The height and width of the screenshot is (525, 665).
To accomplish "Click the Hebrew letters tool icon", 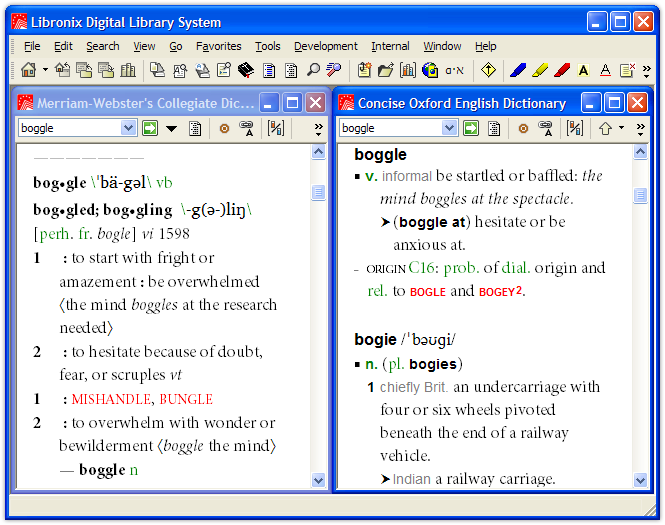I will 454,70.
